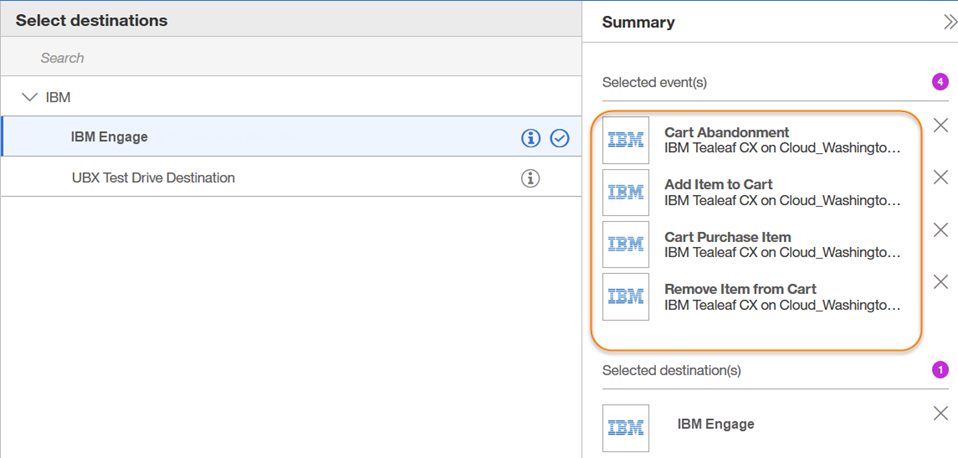This screenshot has width=958, height=458.
Task: Remove Remove Item from Cart event
Action: coord(941,282)
